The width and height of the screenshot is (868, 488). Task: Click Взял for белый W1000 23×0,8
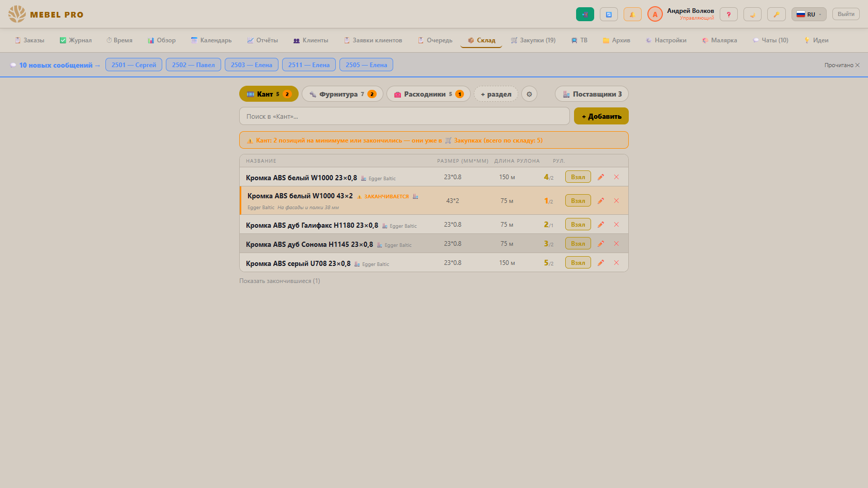(578, 177)
